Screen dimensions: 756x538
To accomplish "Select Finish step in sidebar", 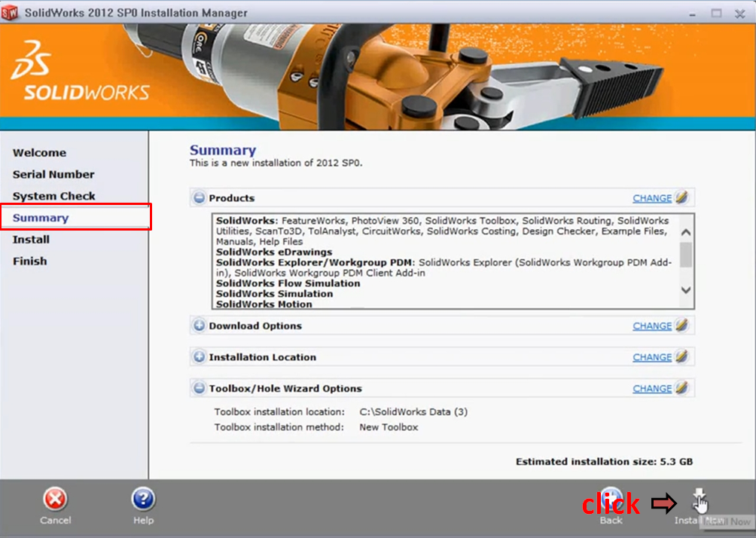I will pyautogui.click(x=30, y=261).
